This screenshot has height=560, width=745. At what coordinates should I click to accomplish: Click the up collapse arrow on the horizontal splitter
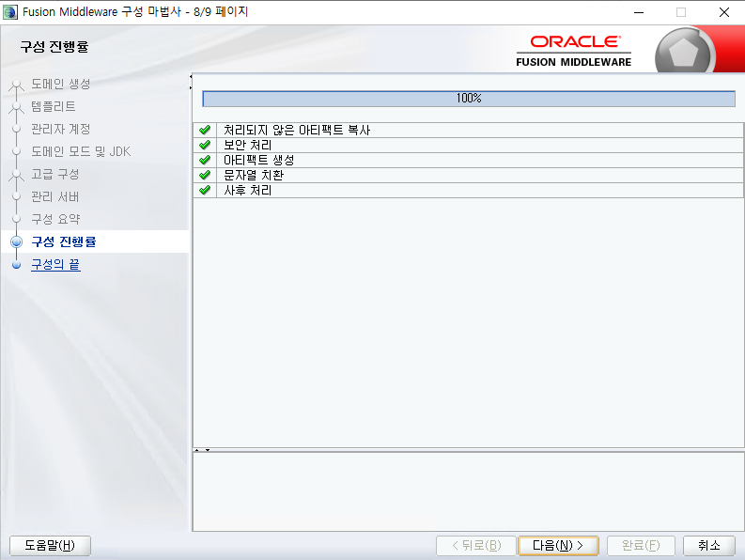pos(197,450)
